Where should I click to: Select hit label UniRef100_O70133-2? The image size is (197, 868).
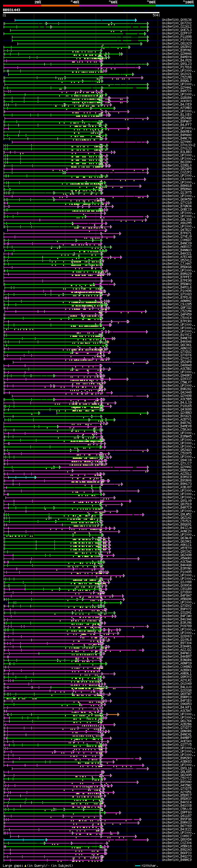pyautogui.click(x=179, y=145)
